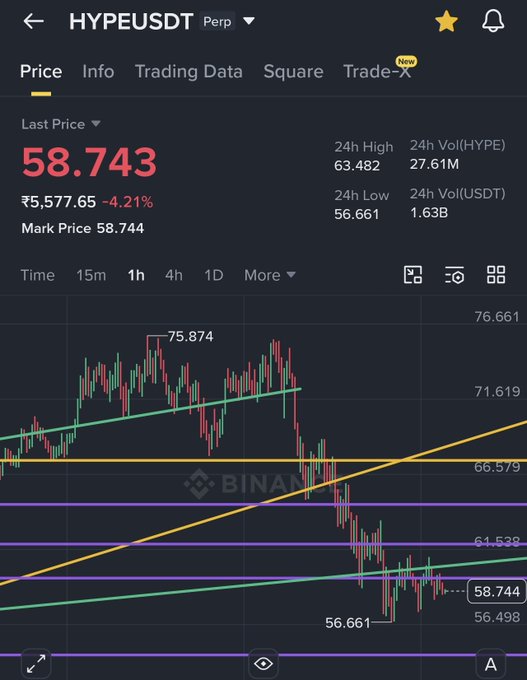Switch to the Price tab
527x680 pixels.
pos(41,72)
